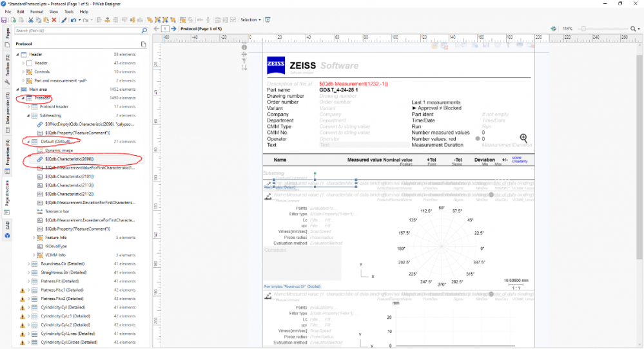Open the Selection dropdown in toolbar
This screenshot has height=349, width=644.
(x=250, y=20)
